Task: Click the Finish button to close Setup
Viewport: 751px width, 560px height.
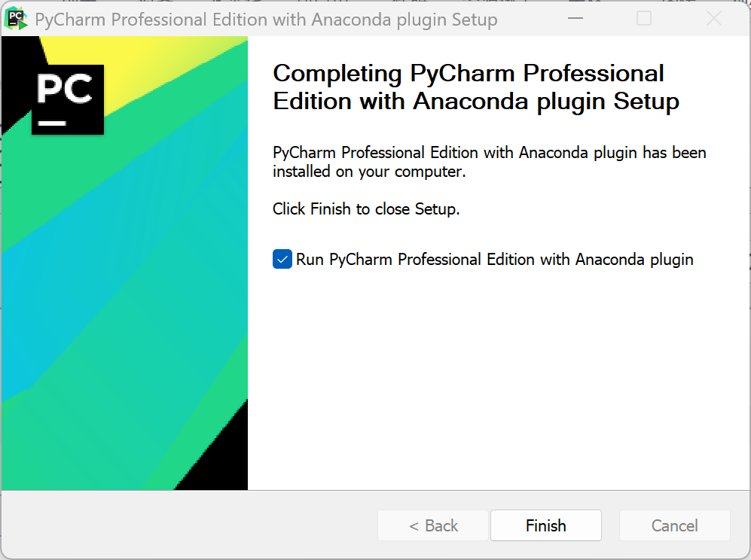Action: pyautogui.click(x=545, y=525)
